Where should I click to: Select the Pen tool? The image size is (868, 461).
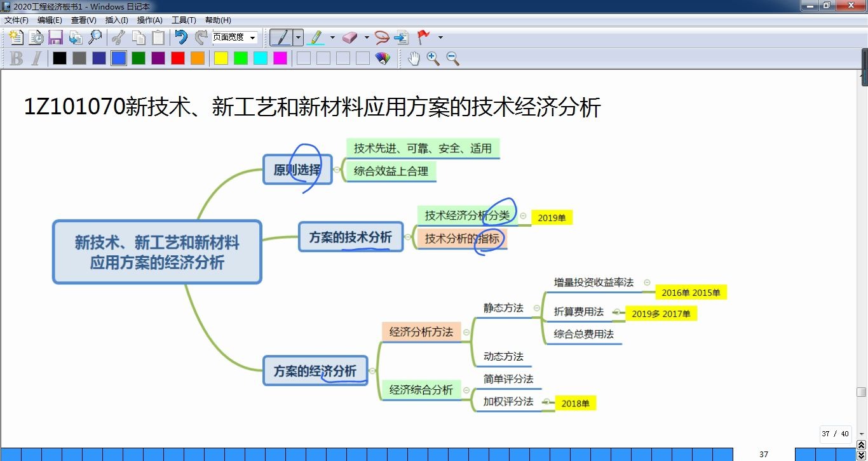282,37
